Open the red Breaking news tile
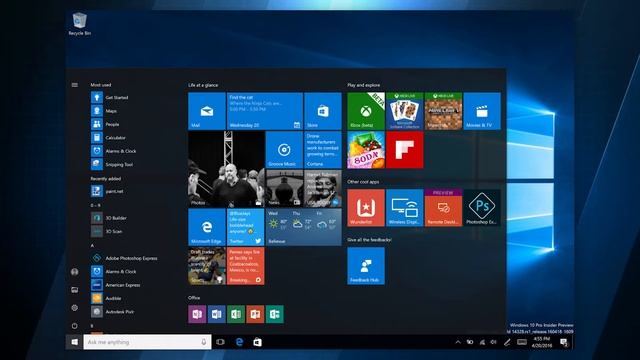 (x=245, y=266)
